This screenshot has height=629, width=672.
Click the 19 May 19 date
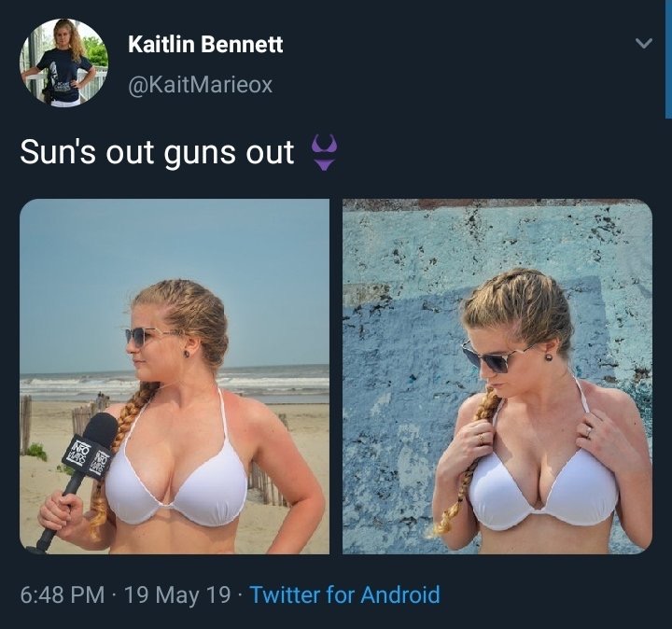(x=177, y=594)
